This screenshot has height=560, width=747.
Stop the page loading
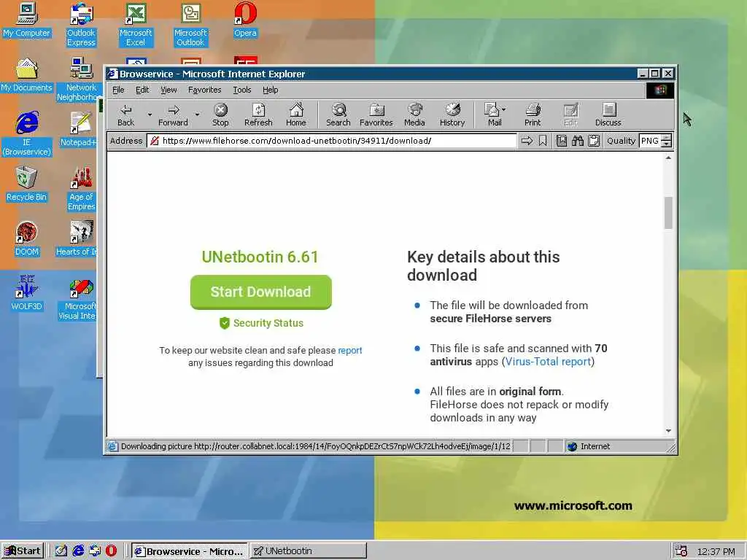pyautogui.click(x=220, y=115)
